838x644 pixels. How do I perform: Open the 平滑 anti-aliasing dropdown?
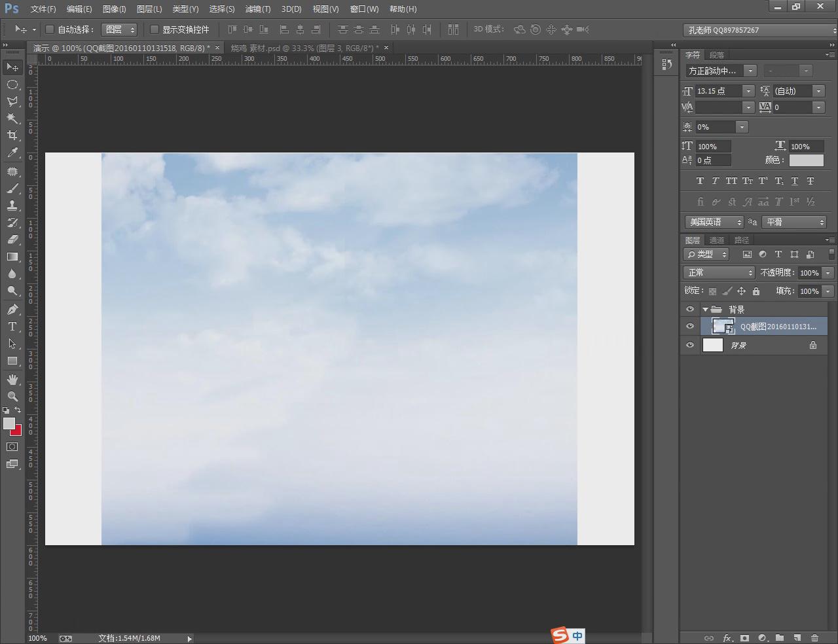pyautogui.click(x=795, y=222)
